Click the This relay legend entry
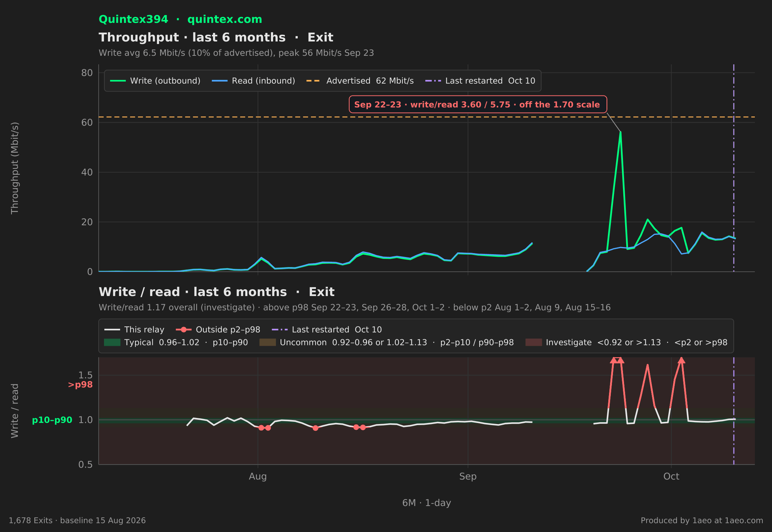The height and width of the screenshot is (532, 772). (x=134, y=330)
